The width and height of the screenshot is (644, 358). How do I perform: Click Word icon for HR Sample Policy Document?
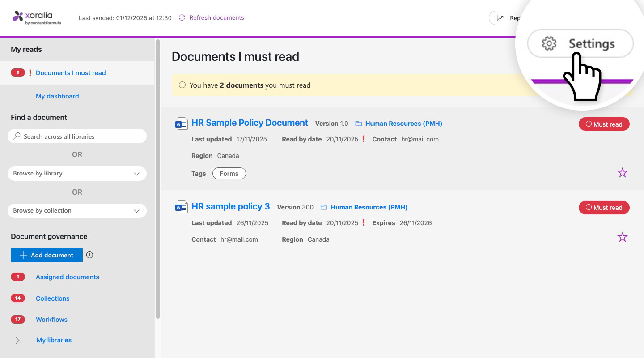pos(181,124)
